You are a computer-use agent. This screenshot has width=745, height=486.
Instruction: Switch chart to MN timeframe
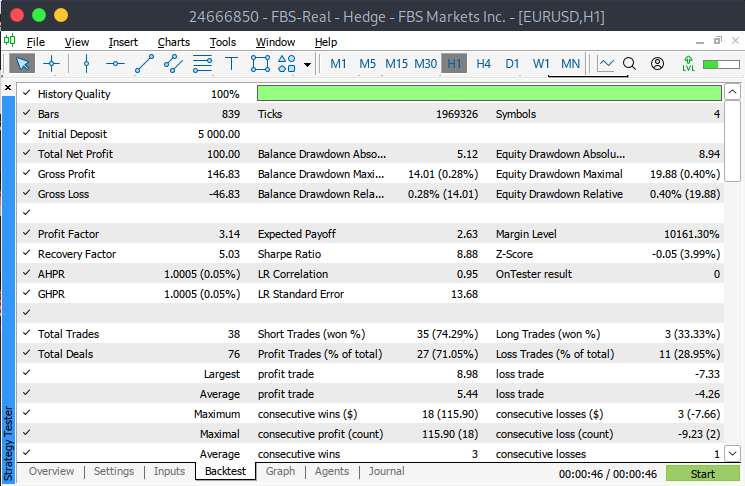[570, 64]
